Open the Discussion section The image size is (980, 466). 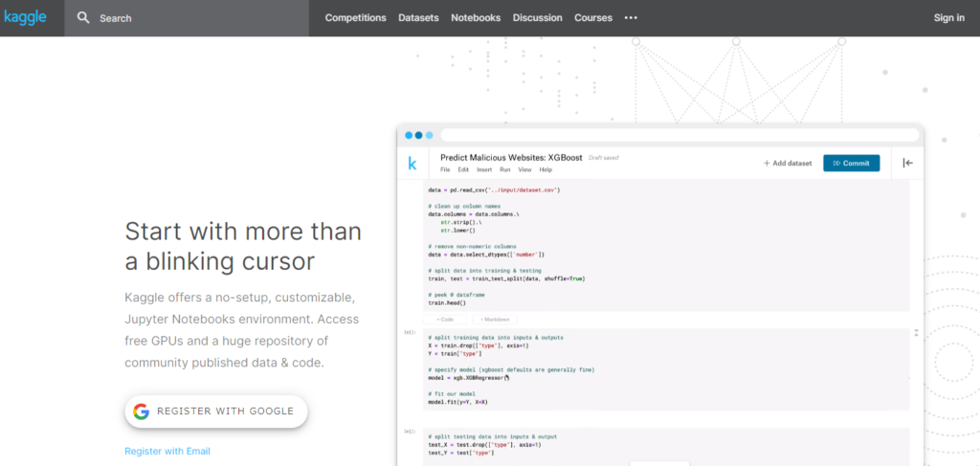538,17
